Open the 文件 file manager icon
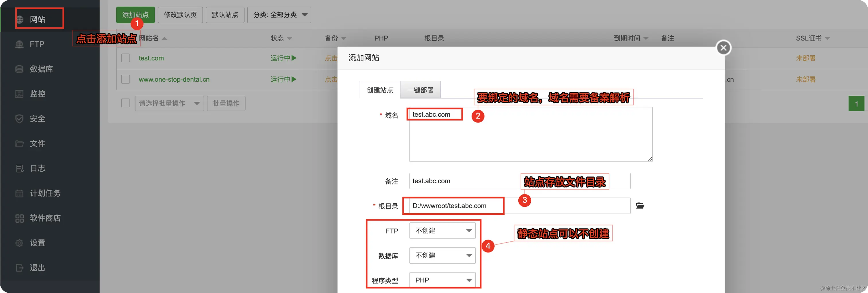Screen dimensions: 868x293 (37, 143)
